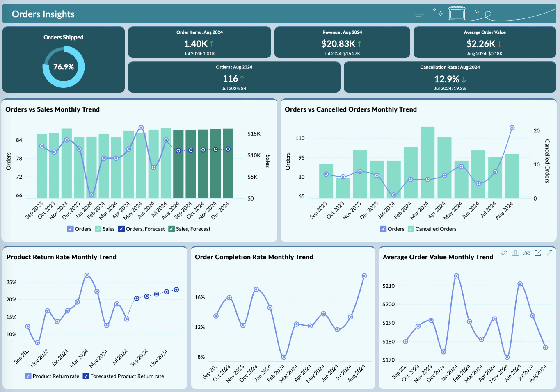The height and width of the screenshot is (392, 560).
Task: Click the green up arrow beside Revenue $20.83K
Action: [360, 44]
